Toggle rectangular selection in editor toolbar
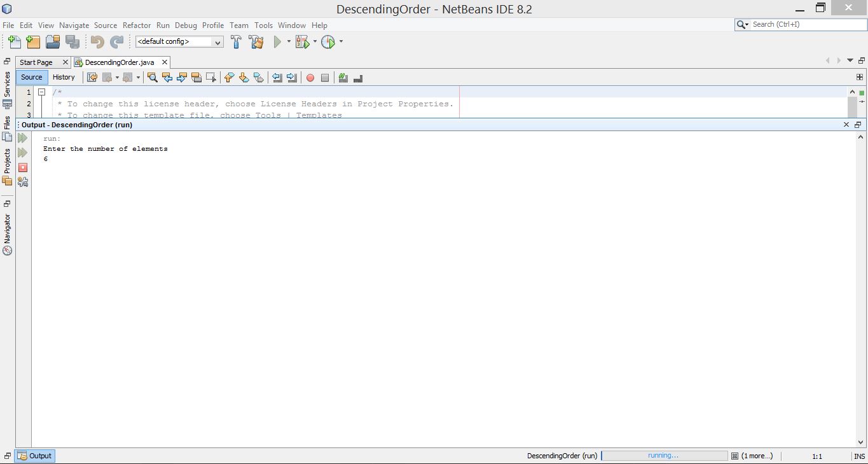This screenshot has height=464, width=868. [211, 78]
